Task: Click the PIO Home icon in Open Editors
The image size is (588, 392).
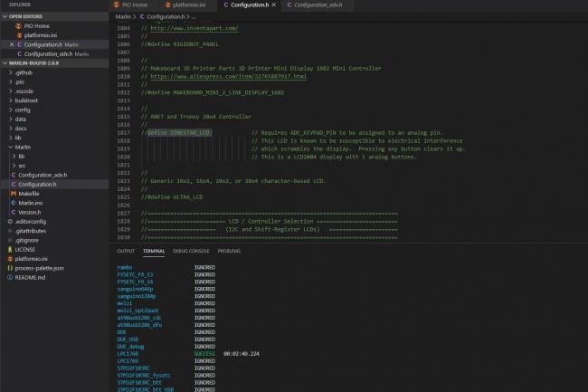Action: (x=17, y=26)
